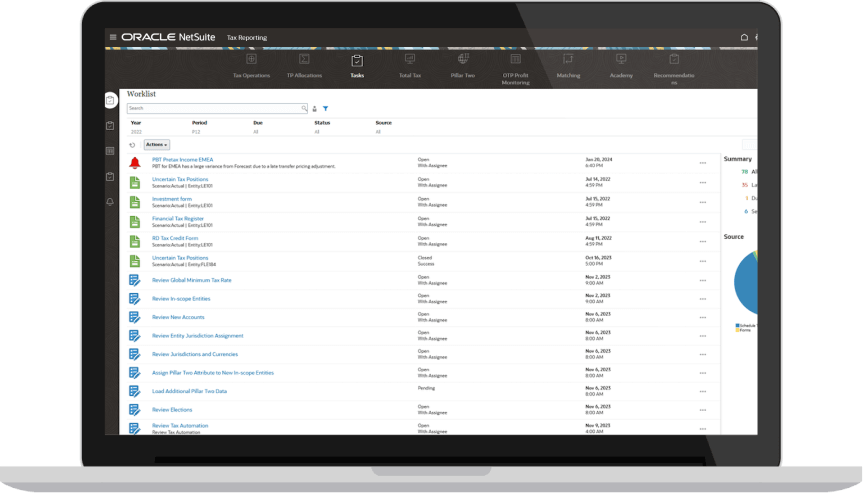Viewport: 863px width, 493px height.
Task: Open Review Global Minimum Tax Rate
Action: point(192,280)
